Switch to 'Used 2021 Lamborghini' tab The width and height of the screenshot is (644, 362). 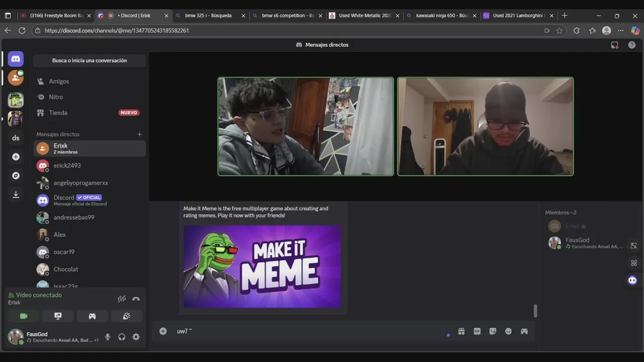click(x=518, y=16)
